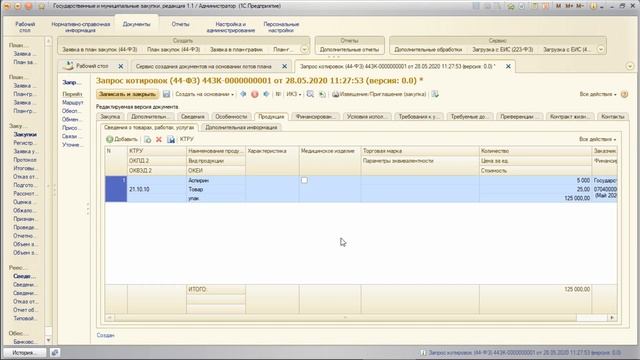This screenshot has height=360, width=640.
Task: Click the magnifier search icon in document toolbar
Action: pos(310,94)
